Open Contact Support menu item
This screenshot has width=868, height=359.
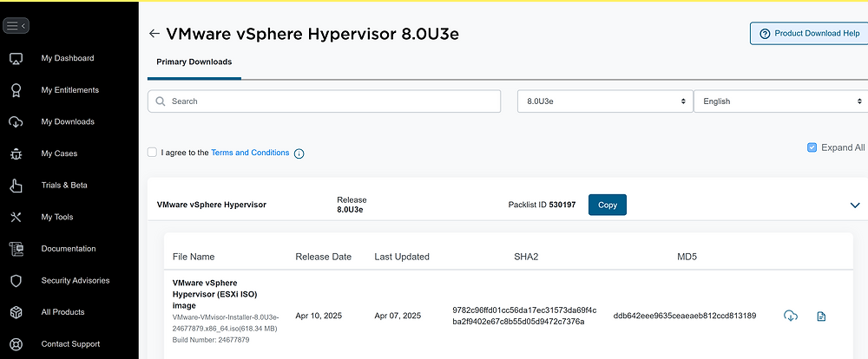[70, 344]
